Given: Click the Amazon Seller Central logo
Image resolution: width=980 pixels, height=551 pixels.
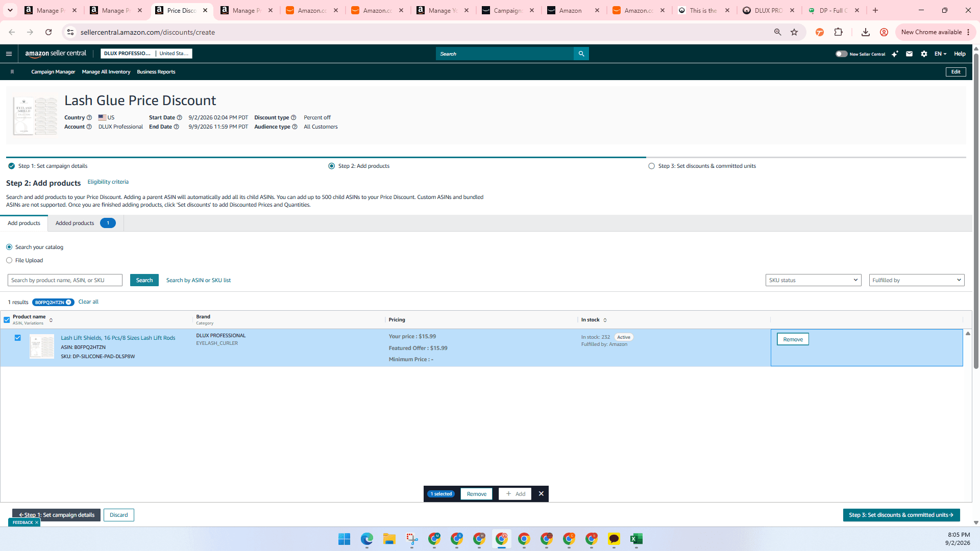Looking at the screenshot, I should coord(56,54).
